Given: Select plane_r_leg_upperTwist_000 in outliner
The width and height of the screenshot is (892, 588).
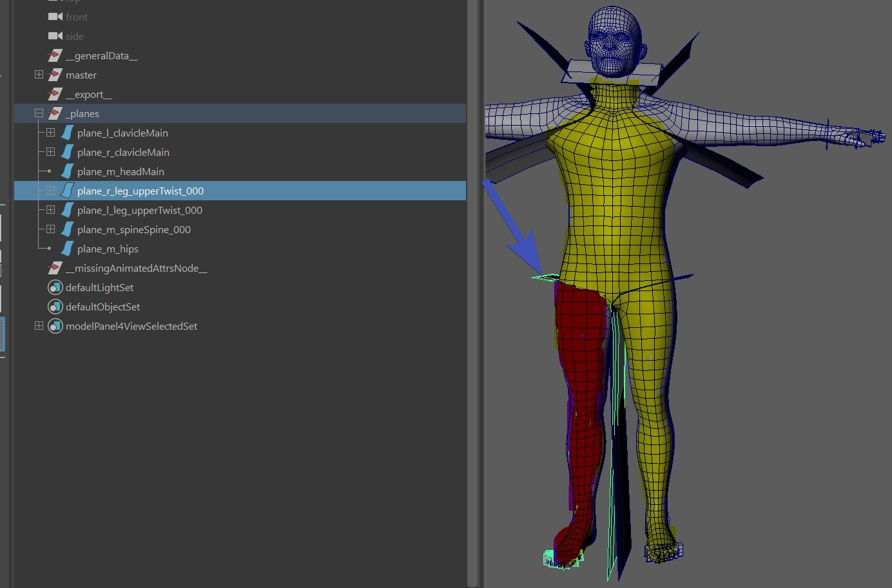Looking at the screenshot, I should 140,191.
